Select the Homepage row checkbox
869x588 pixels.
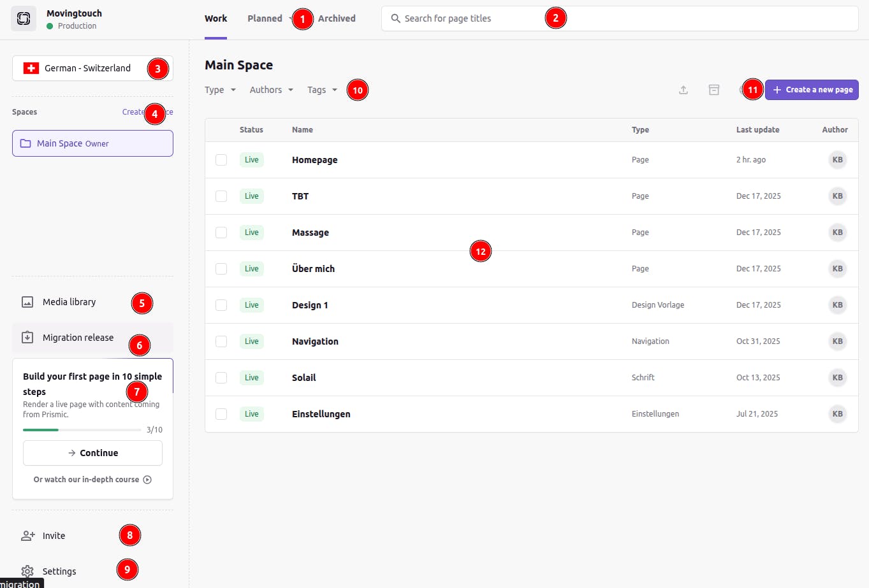pos(221,160)
